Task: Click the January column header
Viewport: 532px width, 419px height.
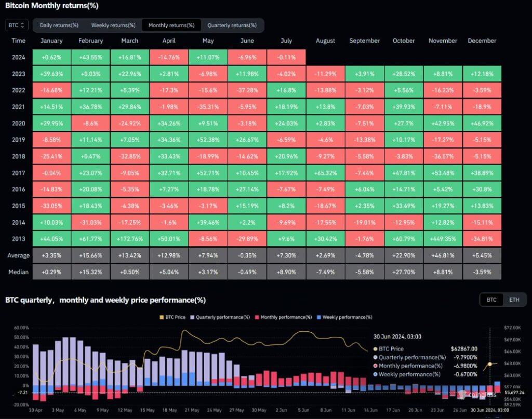Action: pyautogui.click(x=51, y=40)
